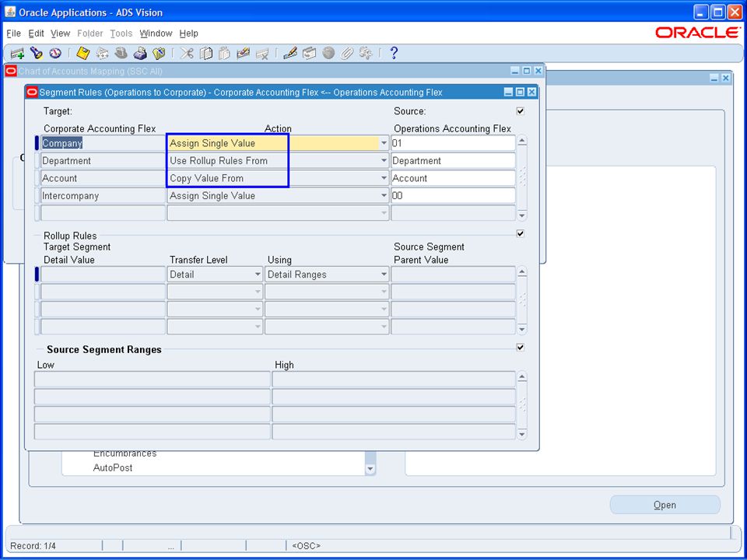Open the Edit menu
The width and height of the screenshot is (747, 560).
click(x=37, y=33)
